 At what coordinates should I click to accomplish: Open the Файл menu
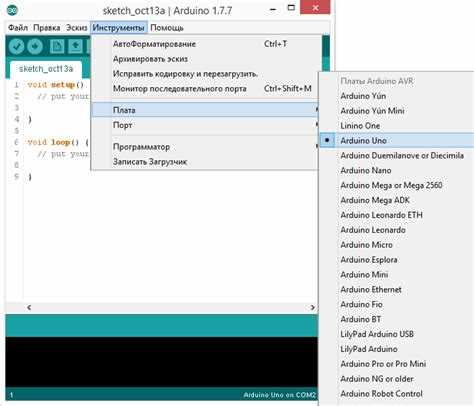pos(18,28)
